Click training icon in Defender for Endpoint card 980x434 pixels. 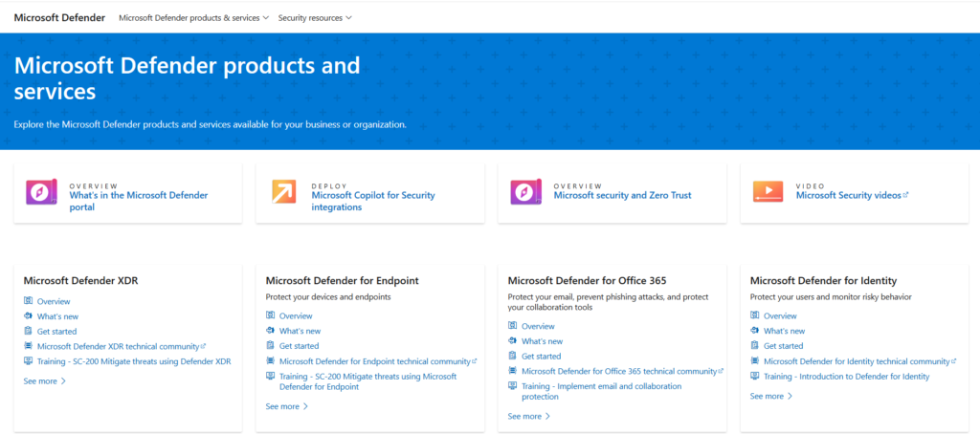click(270, 376)
